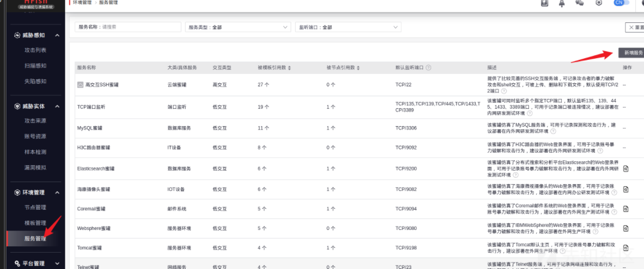Open 扫描感知 in sidebar
Screen dimensions: 644x269
point(35,66)
